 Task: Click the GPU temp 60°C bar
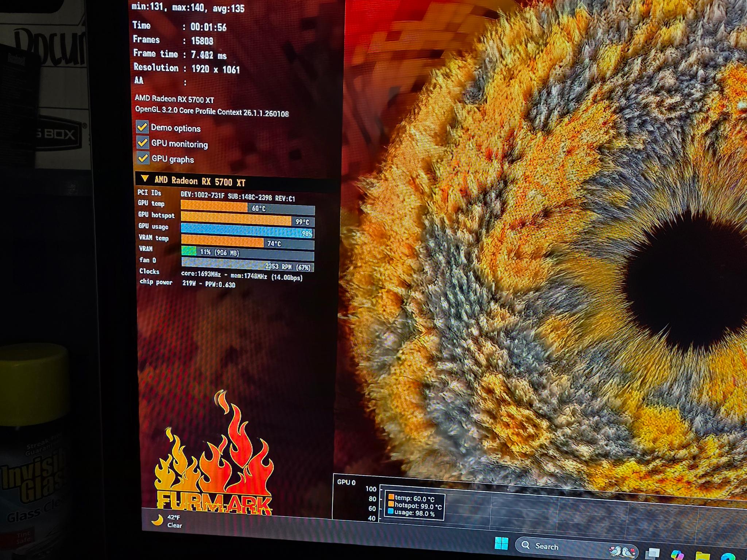[248, 208]
